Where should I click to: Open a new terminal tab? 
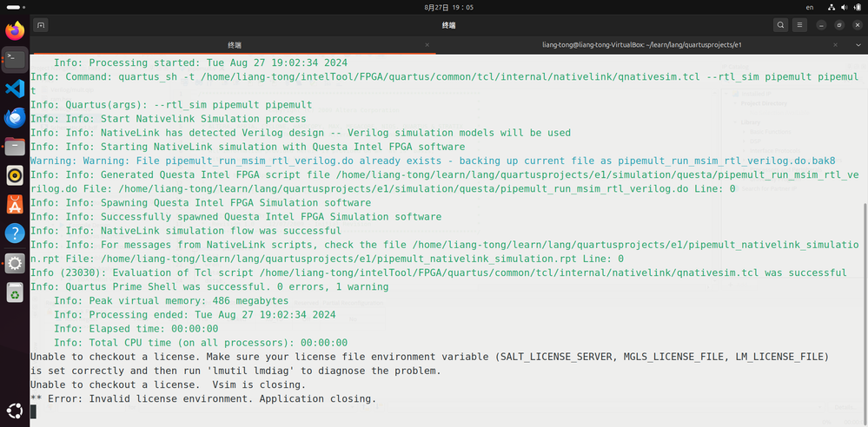coord(42,25)
